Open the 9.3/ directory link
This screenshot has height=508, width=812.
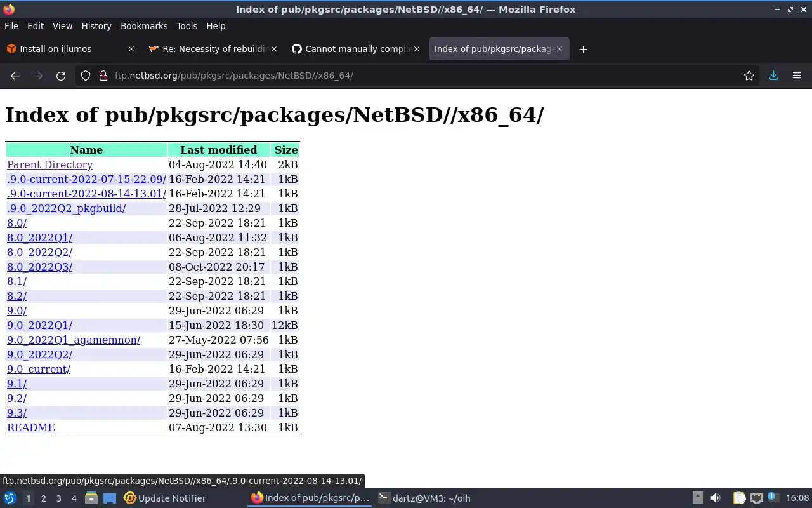[16, 413]
